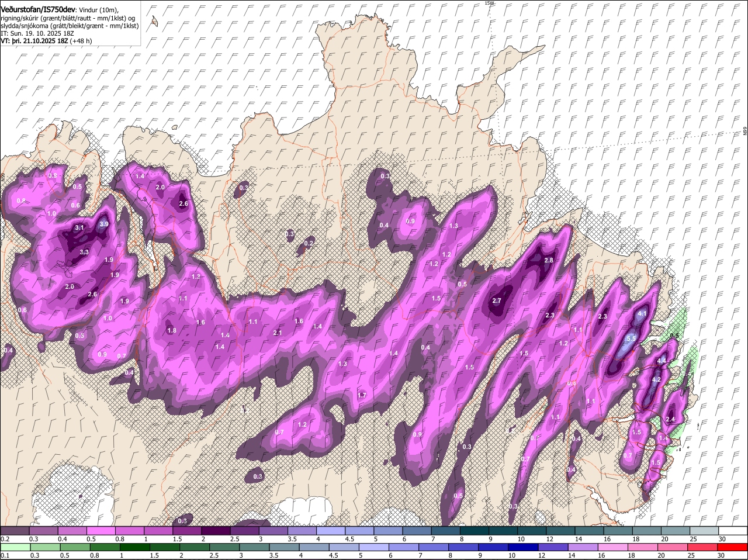Click the 1.7 precipitation value on the map
Image resolution: width=748 pixels, height=560 pixels.
[x=361, y=396]
